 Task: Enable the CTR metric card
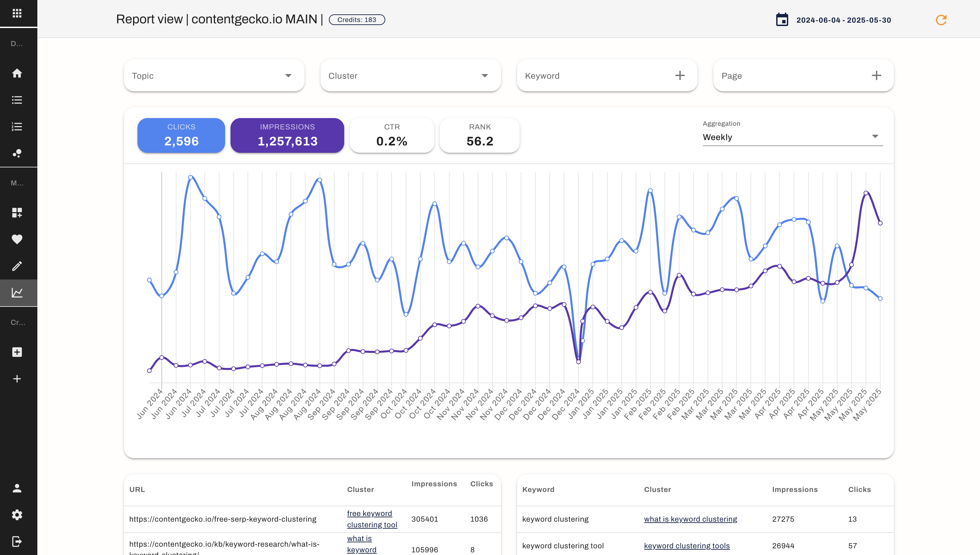[392, 135]
